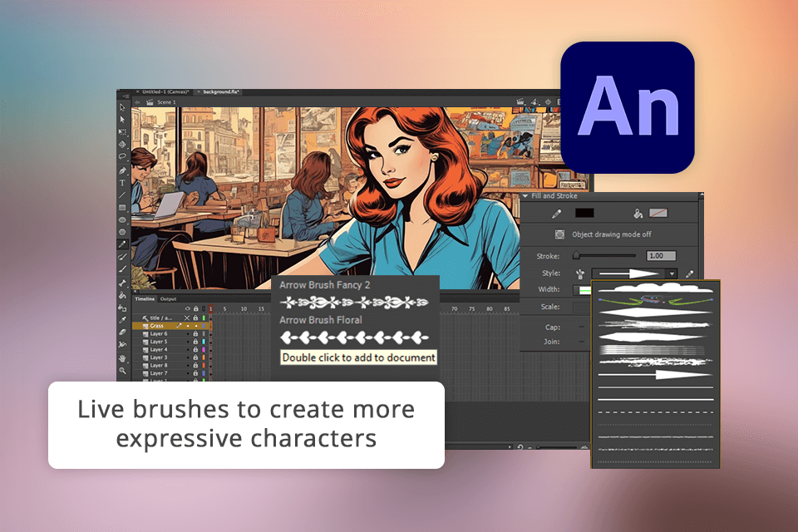Toggle lock on Layer 3

(x=195, y=357)
